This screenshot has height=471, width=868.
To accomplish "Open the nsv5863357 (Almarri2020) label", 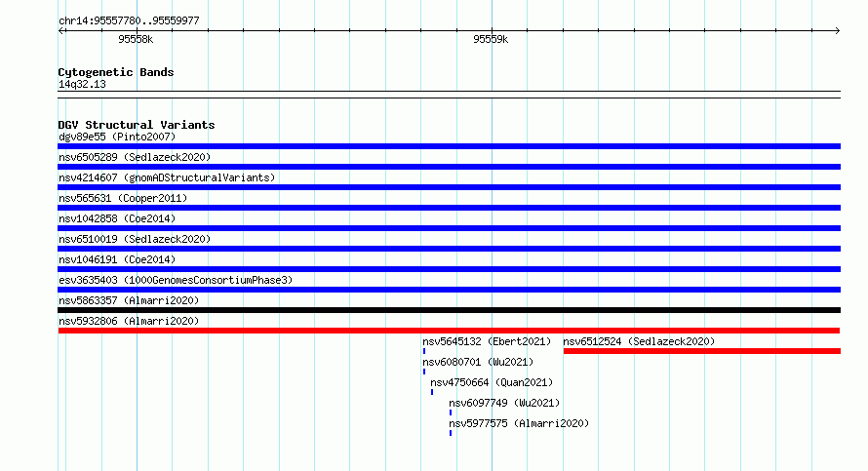I will pos(129,300).
